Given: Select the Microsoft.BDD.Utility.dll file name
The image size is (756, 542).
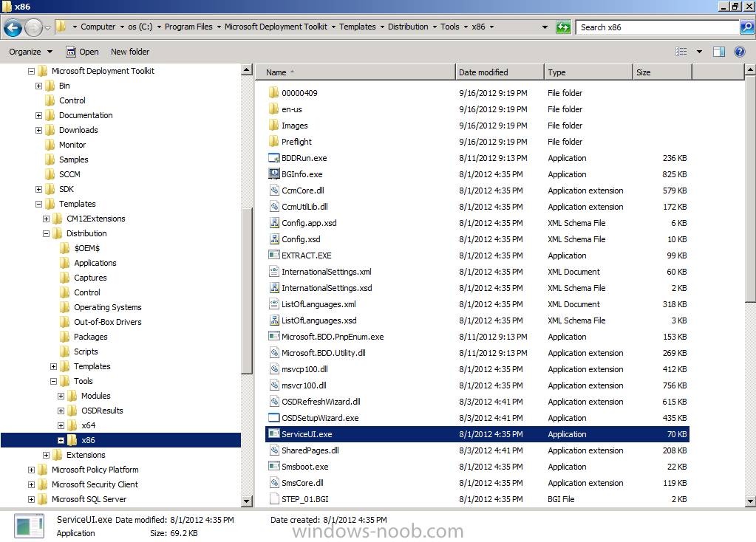Looking at the screenshot, I should pos(324,353).
